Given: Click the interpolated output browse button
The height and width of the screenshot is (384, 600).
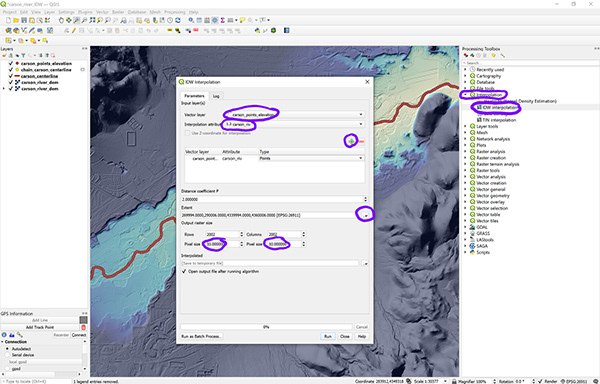Looking at the screenshot, I should point(365,263).
